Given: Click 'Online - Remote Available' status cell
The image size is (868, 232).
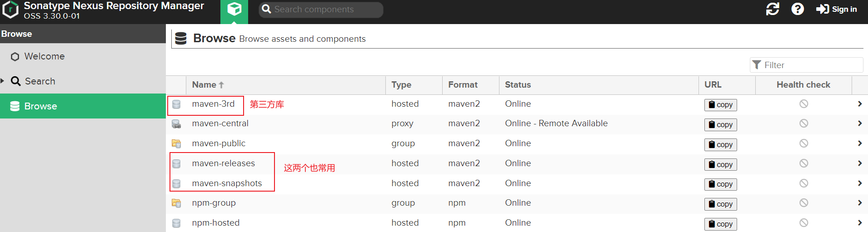Looking at the screenshot, I should (x=556, y=123).
